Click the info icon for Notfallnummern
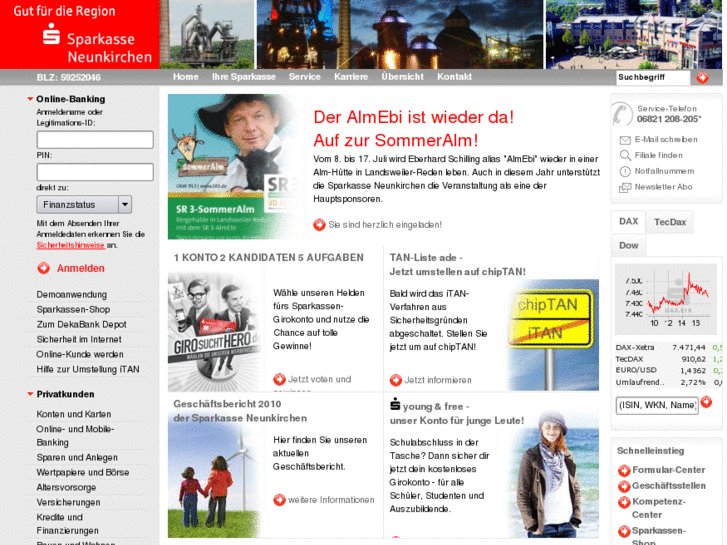This screenshot has height=545, width=727. (625, 171)
